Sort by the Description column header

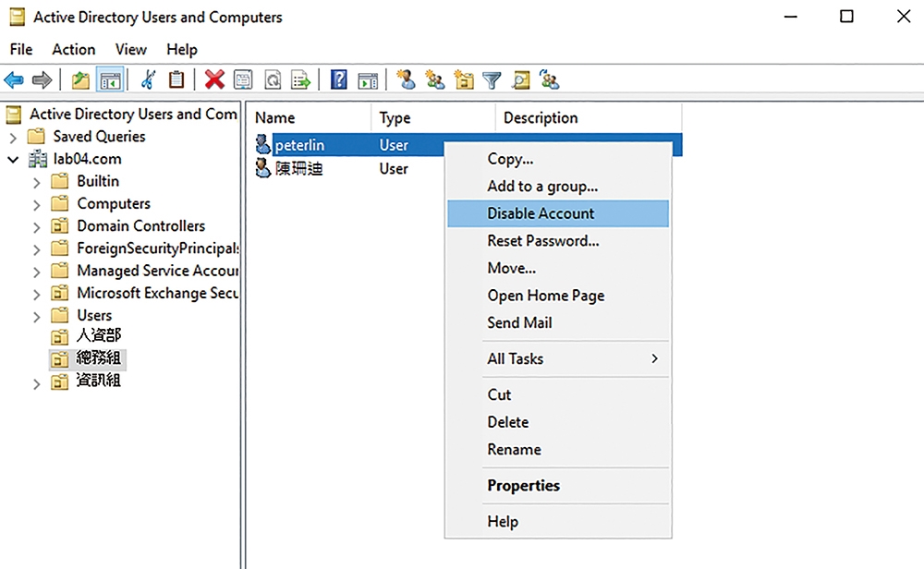click(x=589, y=118)
